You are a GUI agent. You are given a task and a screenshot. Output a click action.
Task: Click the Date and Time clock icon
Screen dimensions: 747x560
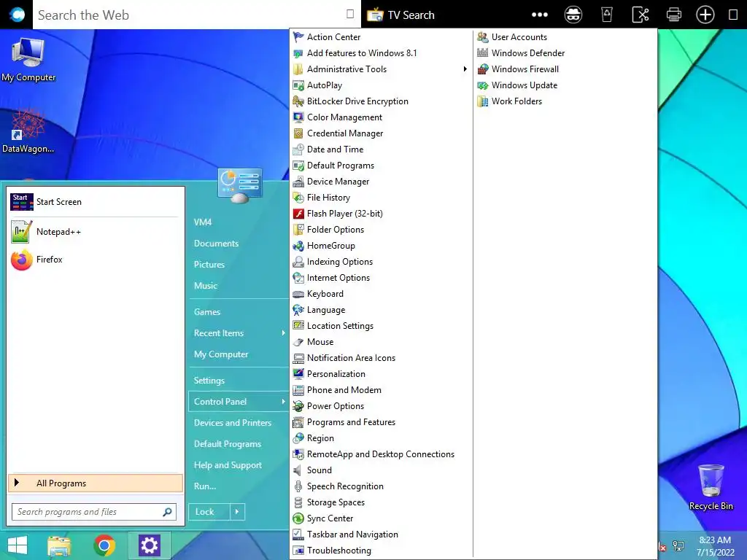pyautogui.click(x=298, y=149)
